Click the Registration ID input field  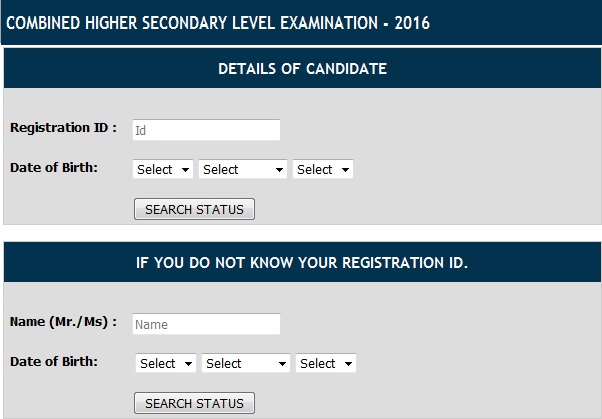206,130
